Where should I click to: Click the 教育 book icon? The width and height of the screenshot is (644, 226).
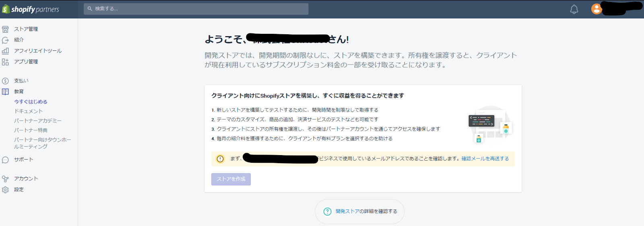pos(5,91)
